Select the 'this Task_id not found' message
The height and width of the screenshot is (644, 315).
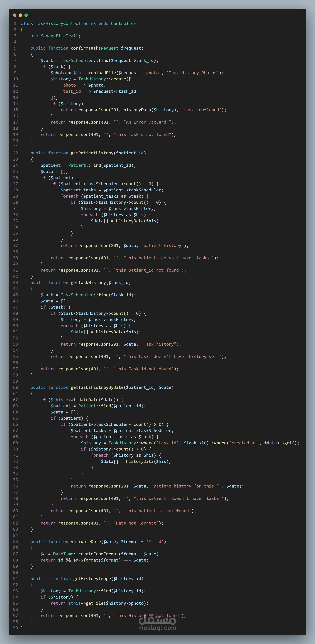pyautogui.click(x=144, y=369)
